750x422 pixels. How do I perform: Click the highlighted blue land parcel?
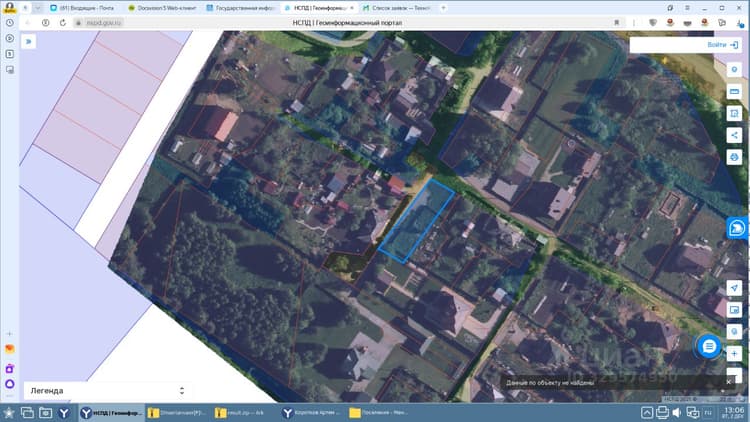416,221
